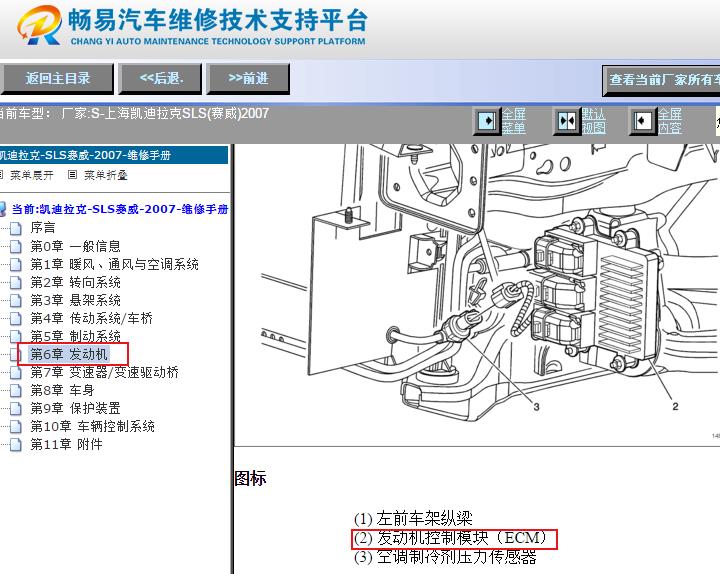Click legend entry (3) 空调制冷剂压力传感器
Viewport: 720px width, 574px height.
pyautogui.click(x=445, y=557)
